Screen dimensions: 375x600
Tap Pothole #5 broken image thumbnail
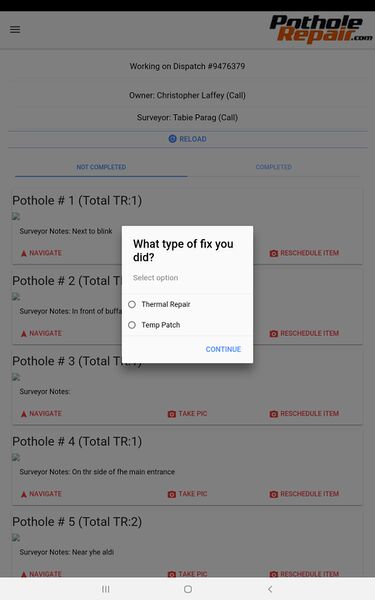[x=16, y=538]
